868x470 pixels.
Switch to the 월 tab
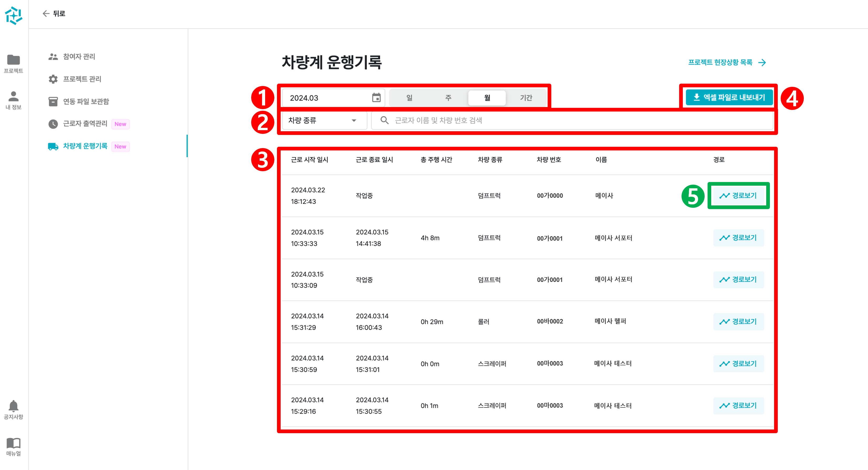[487, 98]
